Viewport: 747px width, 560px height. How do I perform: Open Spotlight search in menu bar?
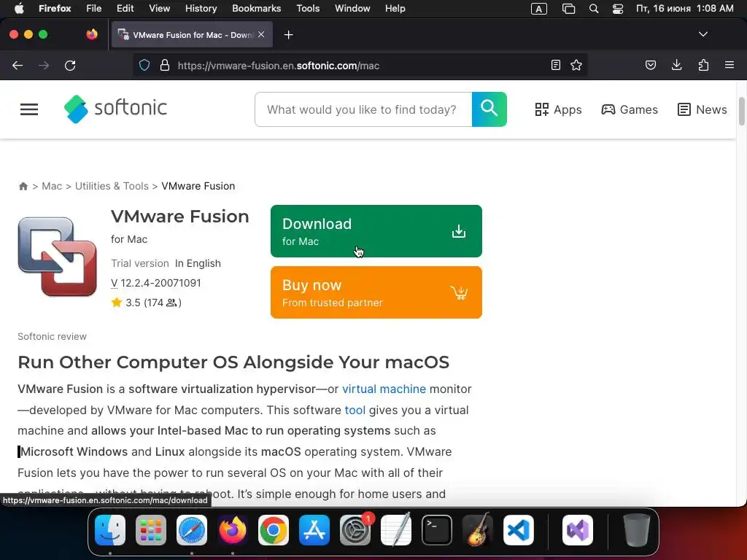coord(594,9)
